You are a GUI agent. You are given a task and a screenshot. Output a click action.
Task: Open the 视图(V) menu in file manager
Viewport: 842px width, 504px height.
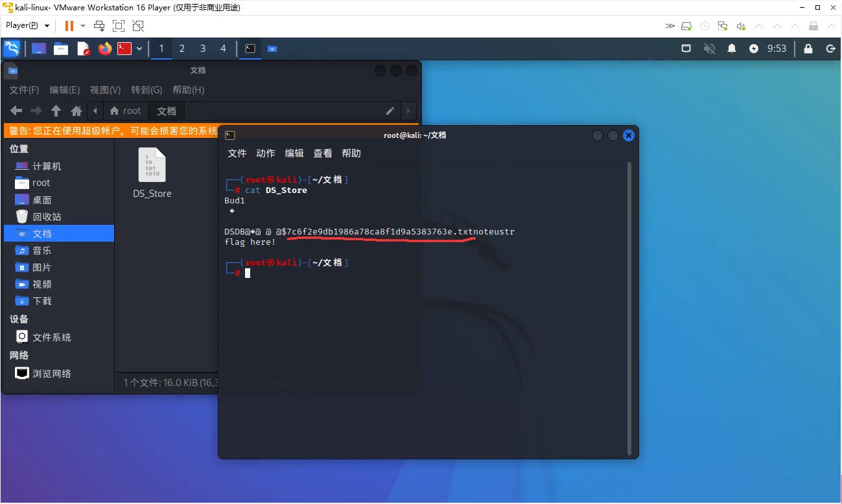(x=105, y=90)
